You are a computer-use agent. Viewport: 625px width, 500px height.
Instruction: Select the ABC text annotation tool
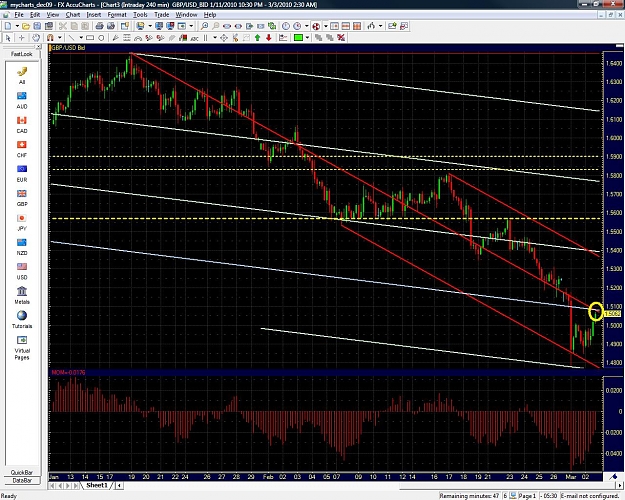[195, 38]
